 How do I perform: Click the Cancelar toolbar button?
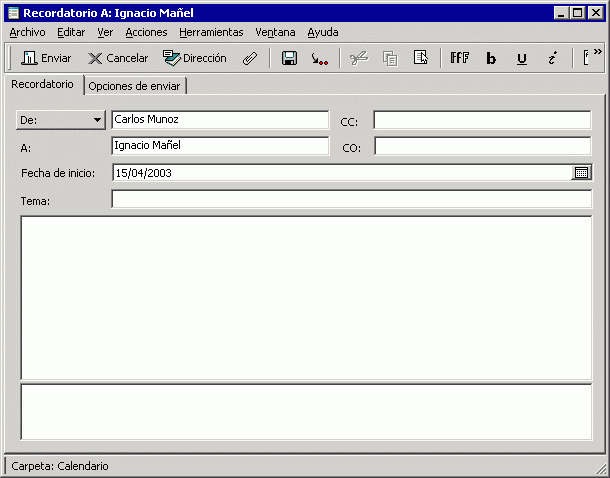point(117,58)
